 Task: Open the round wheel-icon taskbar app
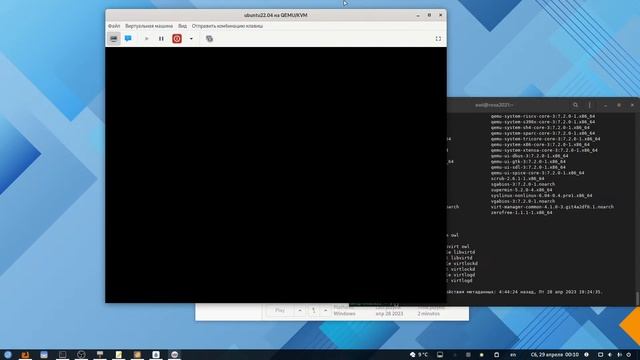pyautogui.click(x=81, y=355)
